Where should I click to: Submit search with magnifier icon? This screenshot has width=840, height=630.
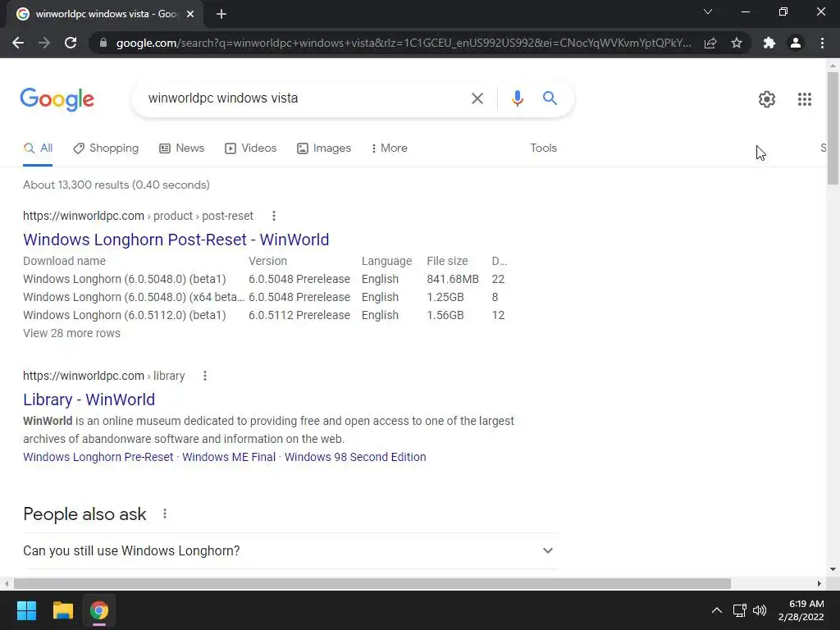pyautogui.click(x=550, y=98)
